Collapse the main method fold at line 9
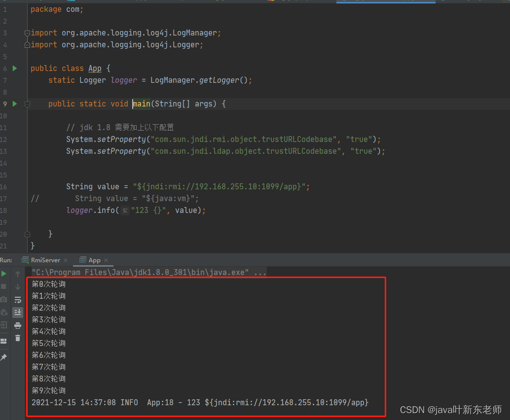The height and width of the screenshot is (420, 510). coord(27,104)
